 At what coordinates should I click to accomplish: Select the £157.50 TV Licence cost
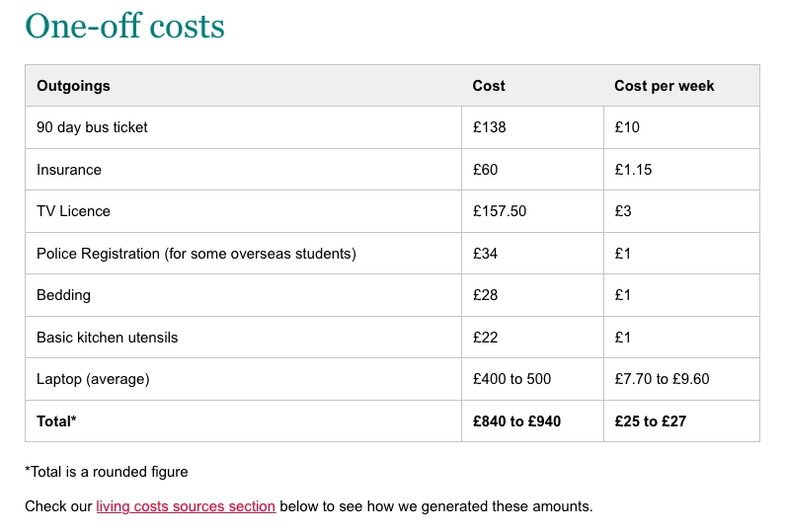(x=500, y=211)
